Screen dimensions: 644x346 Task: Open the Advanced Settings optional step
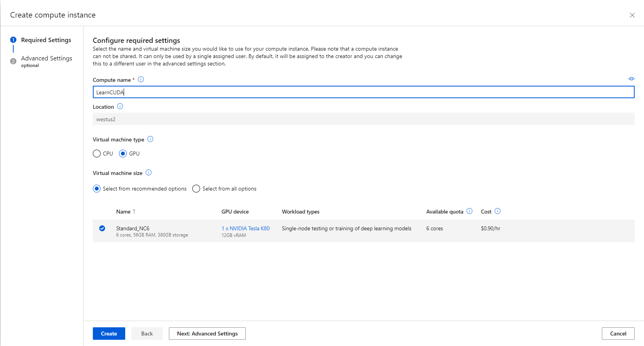tap(46, 61)
